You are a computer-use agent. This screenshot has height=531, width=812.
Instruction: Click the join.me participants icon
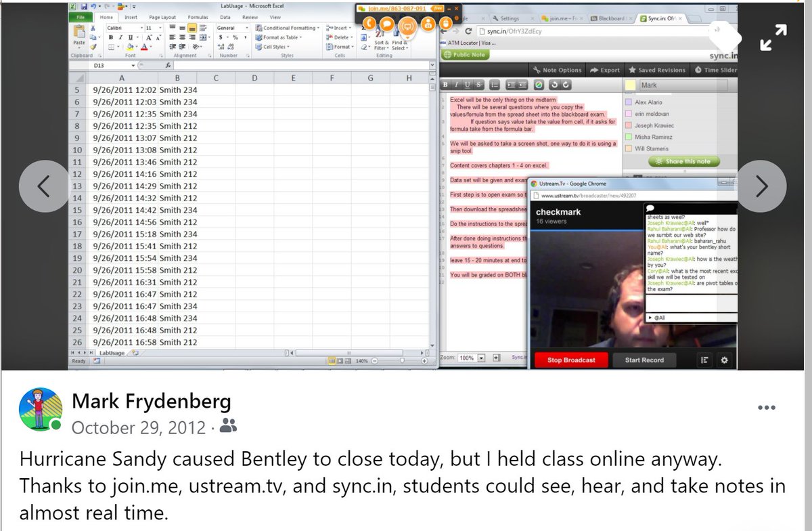[427, 23]
